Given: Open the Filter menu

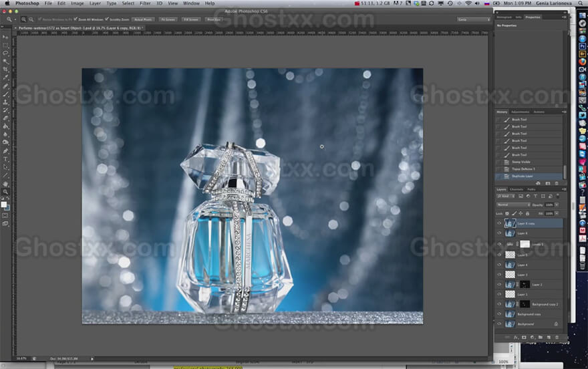Looking at the screenshot, I should (145, 3).
